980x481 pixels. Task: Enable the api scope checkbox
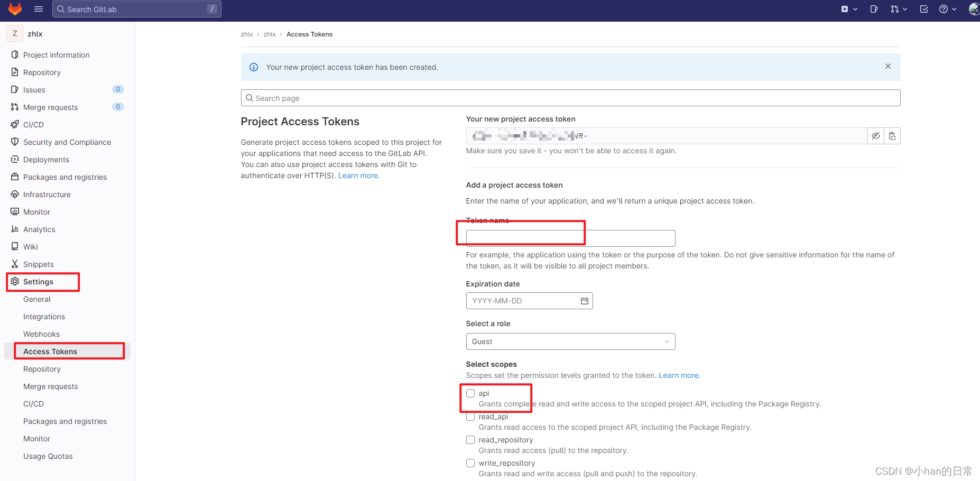(470, 393)
